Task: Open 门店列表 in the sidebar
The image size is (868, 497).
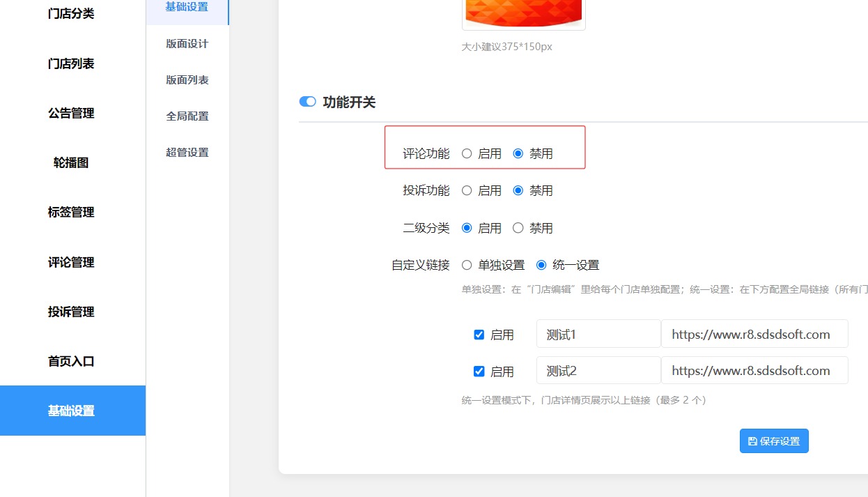Action: (71, 63)
